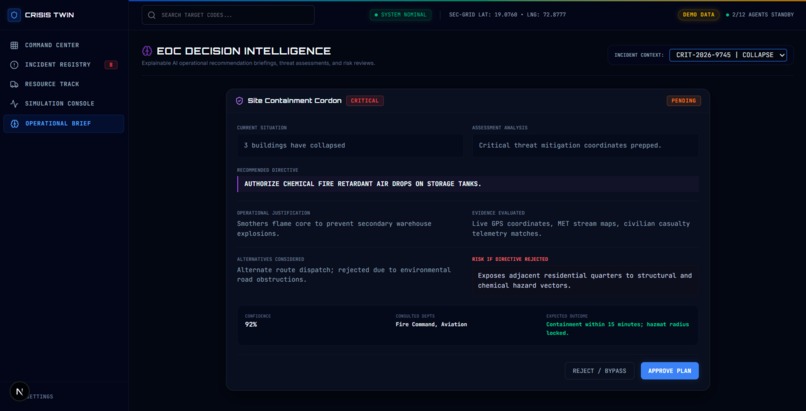This screenshot has width=806, height=411.
Task: Go to Resource Track
Action: [x=64, y=84]
